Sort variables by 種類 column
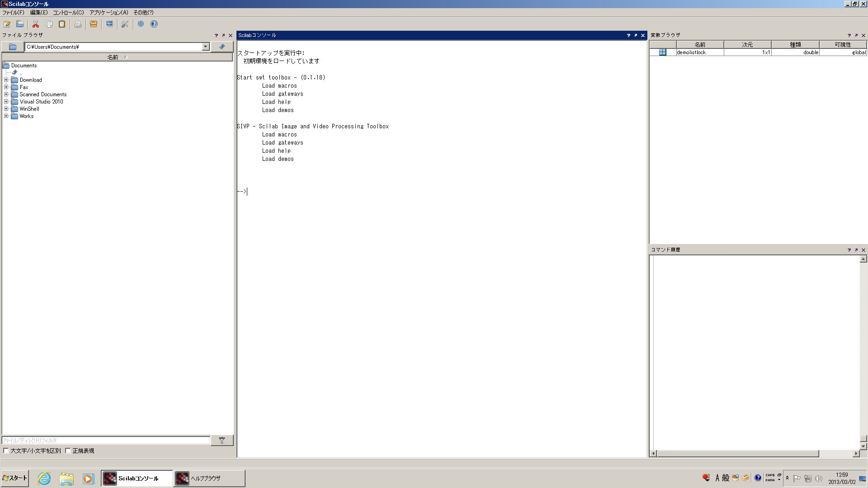 pyautogui.click(x=795, y=45)
